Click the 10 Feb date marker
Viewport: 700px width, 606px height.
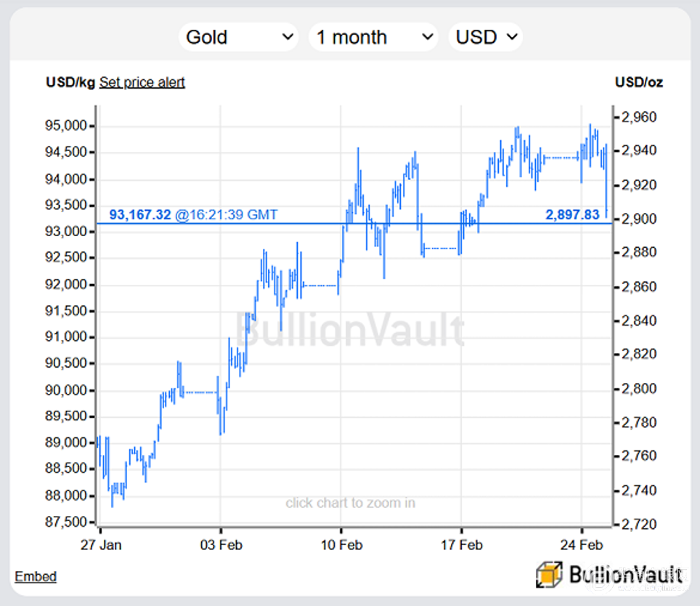click(x=341, y=545)
